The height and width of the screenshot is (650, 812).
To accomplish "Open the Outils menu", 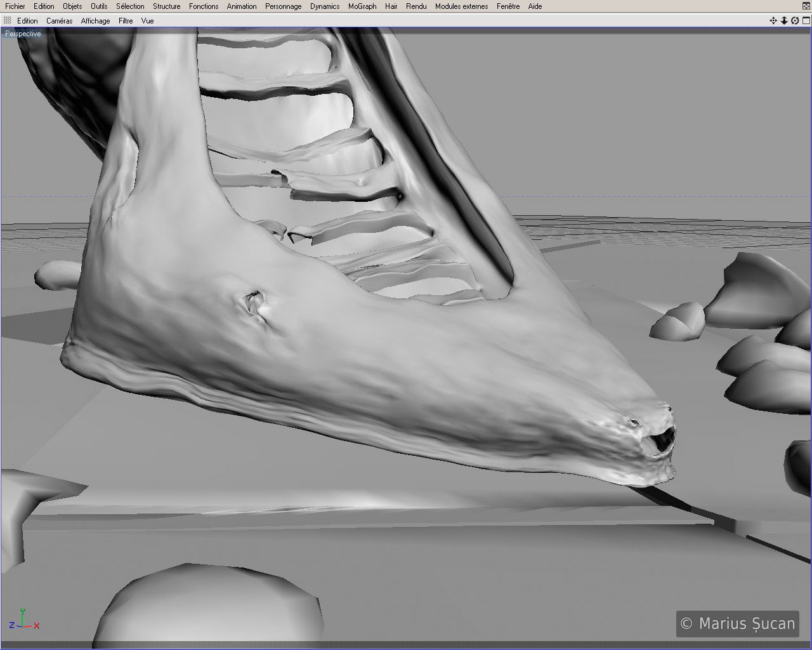I will (99, 6).
